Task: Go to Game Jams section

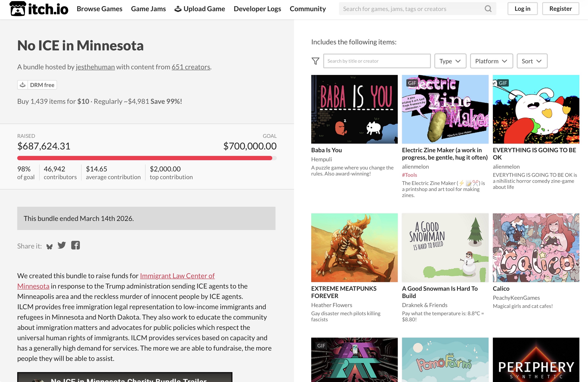Action: tap(148, 9)
